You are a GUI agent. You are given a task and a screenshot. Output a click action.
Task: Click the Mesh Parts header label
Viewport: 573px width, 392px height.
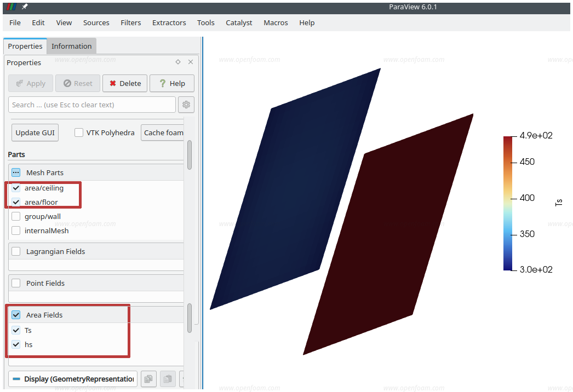(45, 172)
